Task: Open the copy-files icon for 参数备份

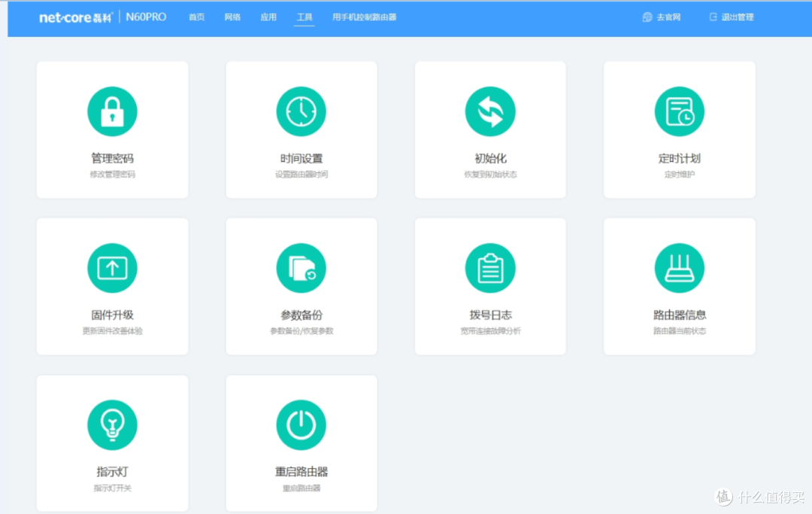Action: point(301,268)
